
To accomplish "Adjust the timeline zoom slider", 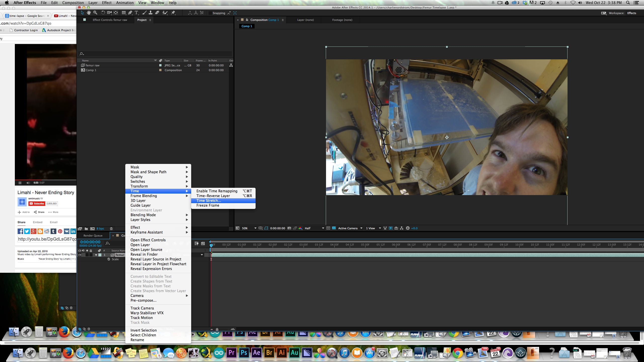I will pos(217,329).
